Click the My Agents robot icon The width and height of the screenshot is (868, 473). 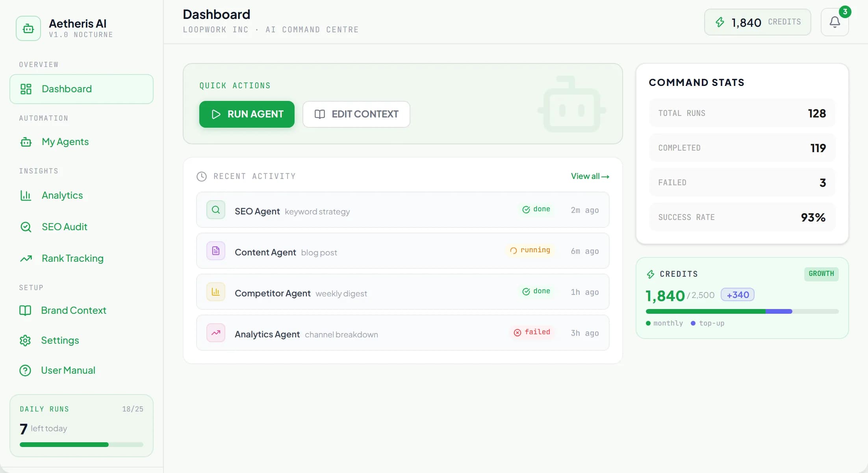[x=26, y=142]
